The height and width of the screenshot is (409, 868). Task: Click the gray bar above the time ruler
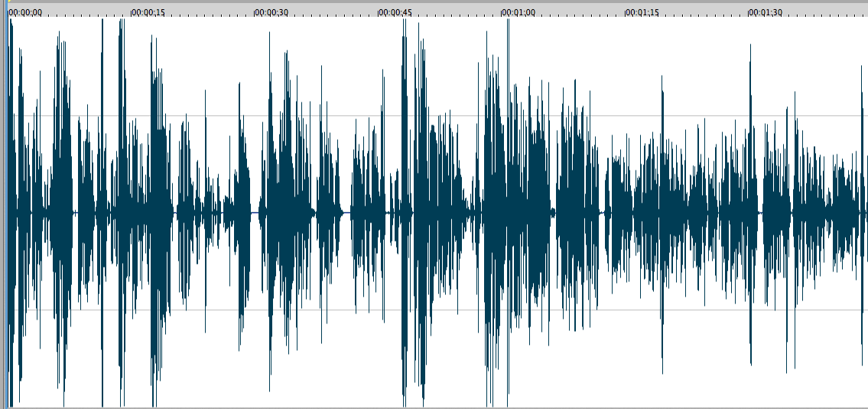[434, 2]
